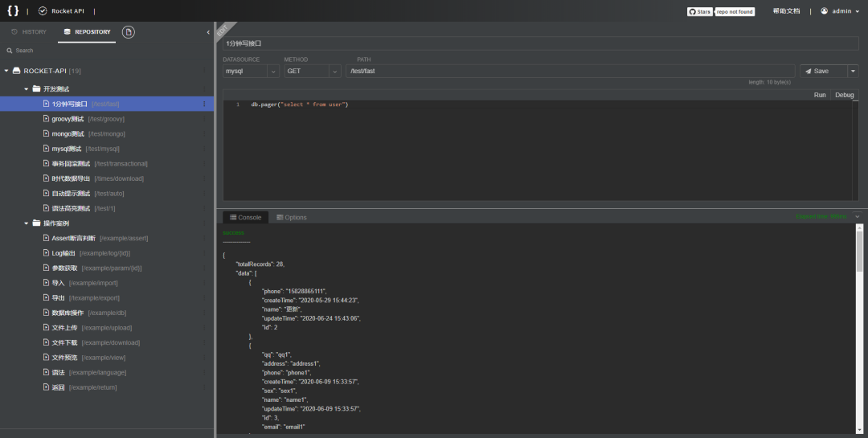Switch to the Options tab
The height and width of the screenshot is (438, 868).
(291, 218)
